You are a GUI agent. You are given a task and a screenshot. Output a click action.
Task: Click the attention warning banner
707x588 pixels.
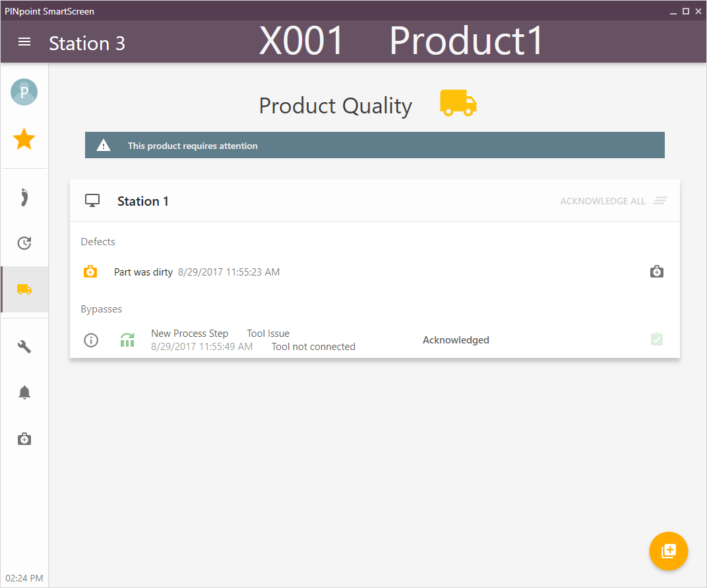click(x=375, y=145)
